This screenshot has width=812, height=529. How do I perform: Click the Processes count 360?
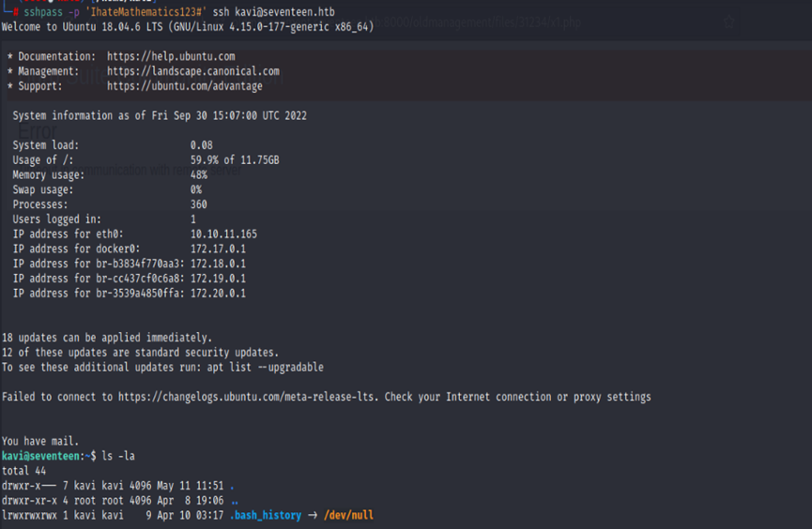point(198,204)
